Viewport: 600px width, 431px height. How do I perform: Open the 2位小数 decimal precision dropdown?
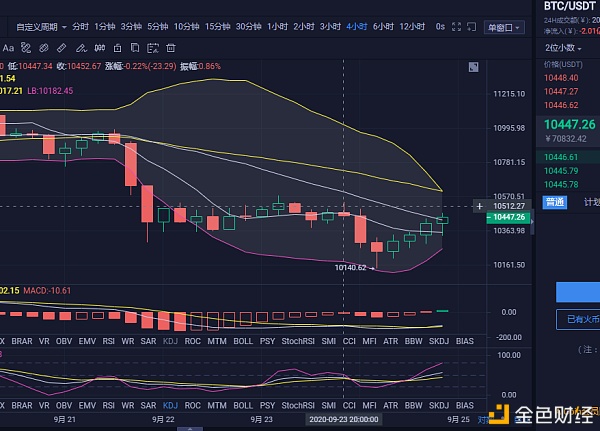[563, 48]
